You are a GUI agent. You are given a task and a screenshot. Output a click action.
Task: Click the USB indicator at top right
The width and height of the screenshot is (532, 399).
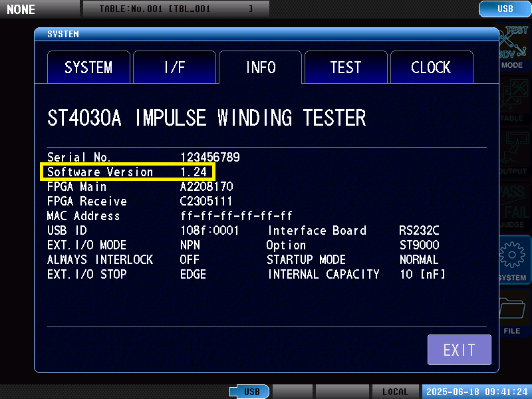(505, 9)
